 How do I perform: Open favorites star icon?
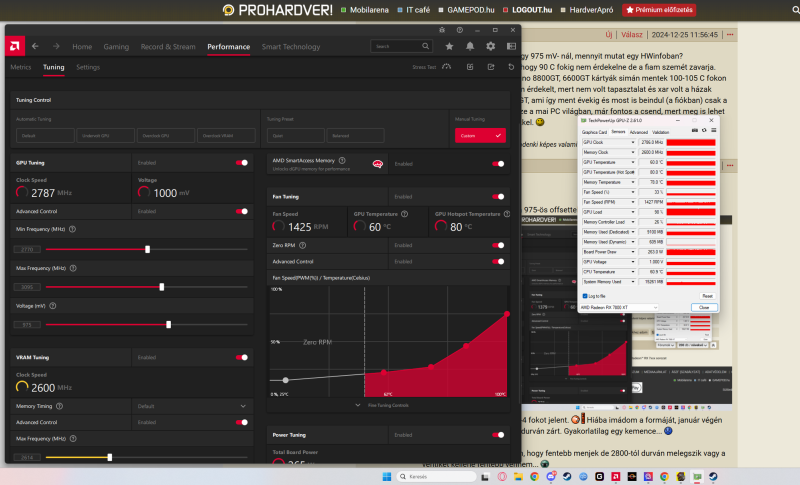tap(449, 46)
